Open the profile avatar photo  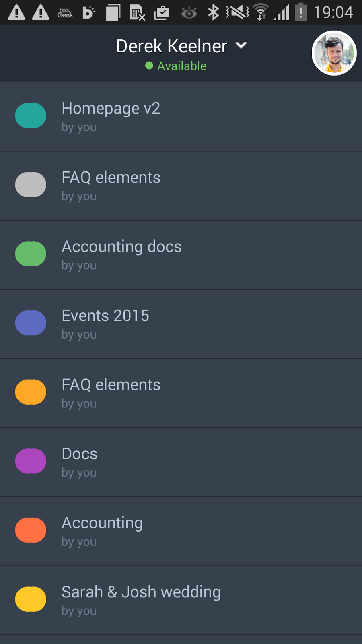click(x=334, y=53)
